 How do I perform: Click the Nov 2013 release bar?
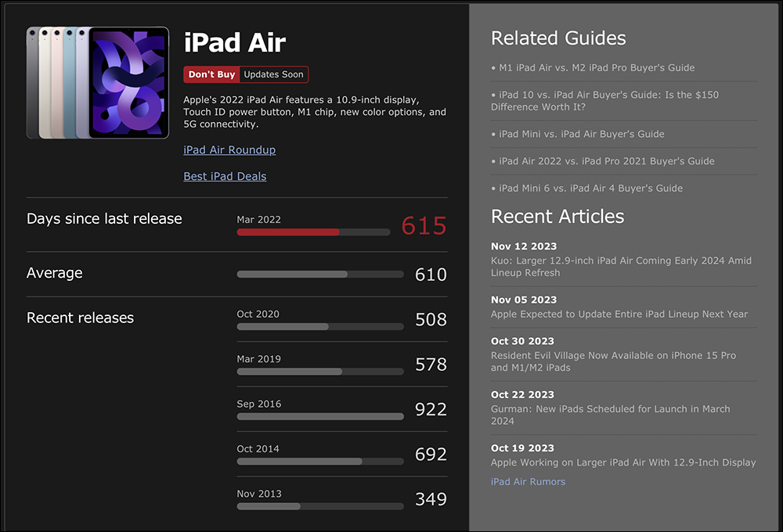coord(320,506)
